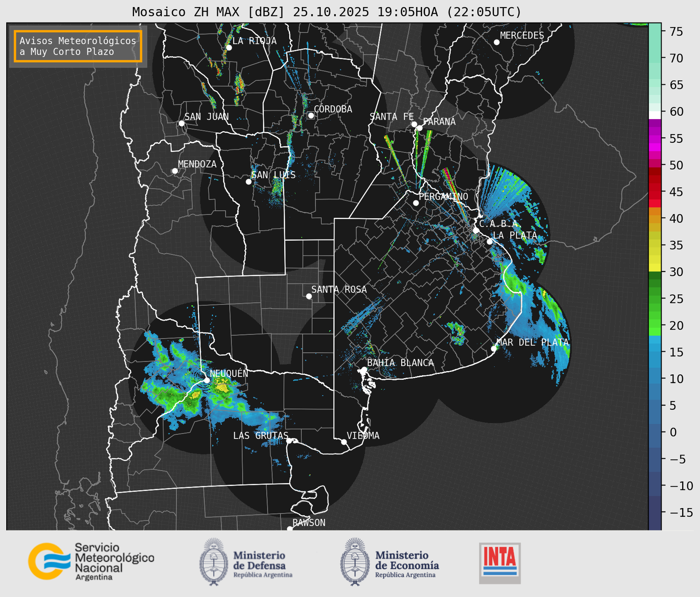
Task: Click the 70 dBZ mint color scale band
Action: (655, 58)
